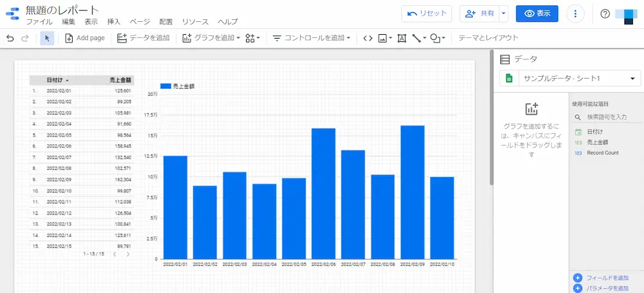Open the ファイル menu

coord(39,22)
